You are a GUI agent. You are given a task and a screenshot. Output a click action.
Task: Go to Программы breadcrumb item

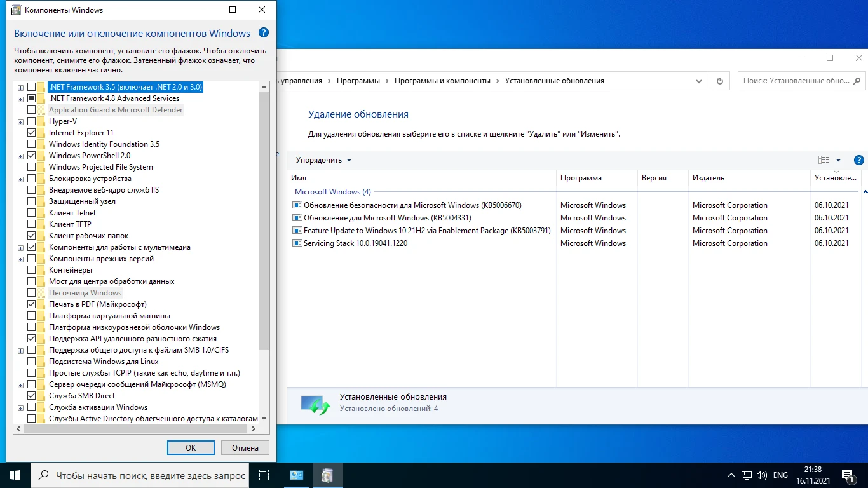pos(358,81)
